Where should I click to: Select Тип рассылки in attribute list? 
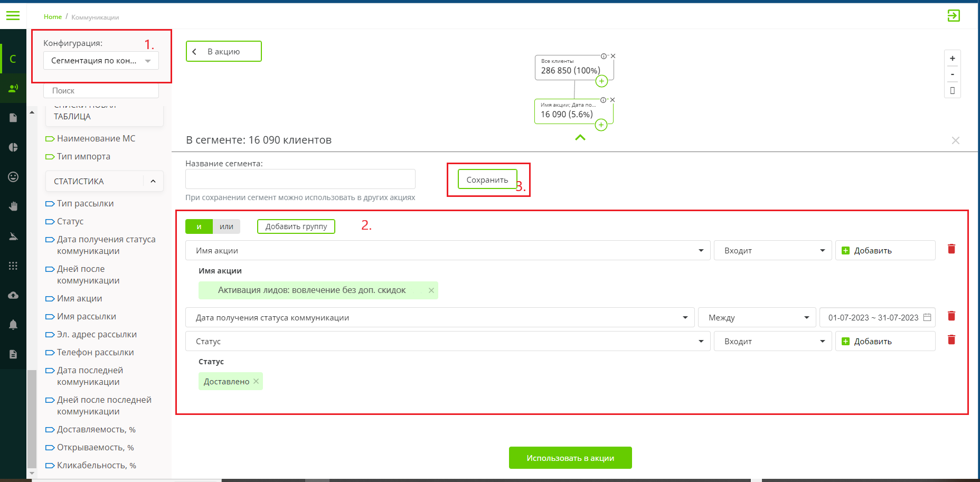[x=85, y=203]
